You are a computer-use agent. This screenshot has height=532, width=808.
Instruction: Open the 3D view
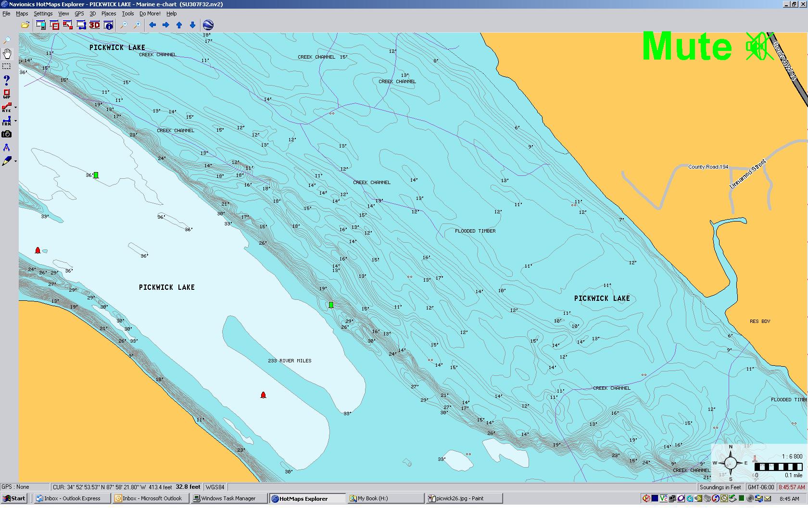pos(94,25)
